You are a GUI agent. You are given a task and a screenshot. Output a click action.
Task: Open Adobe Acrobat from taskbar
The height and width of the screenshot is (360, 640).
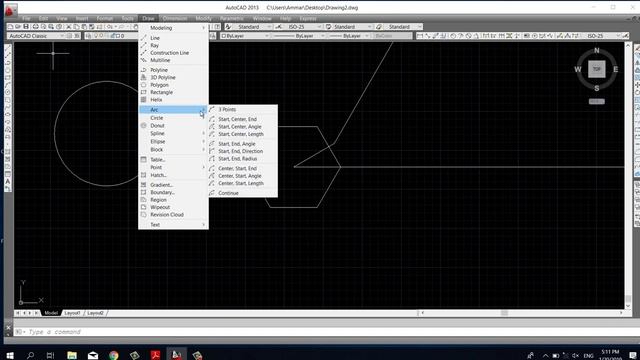pyautogui.click(x=155, y=355)
